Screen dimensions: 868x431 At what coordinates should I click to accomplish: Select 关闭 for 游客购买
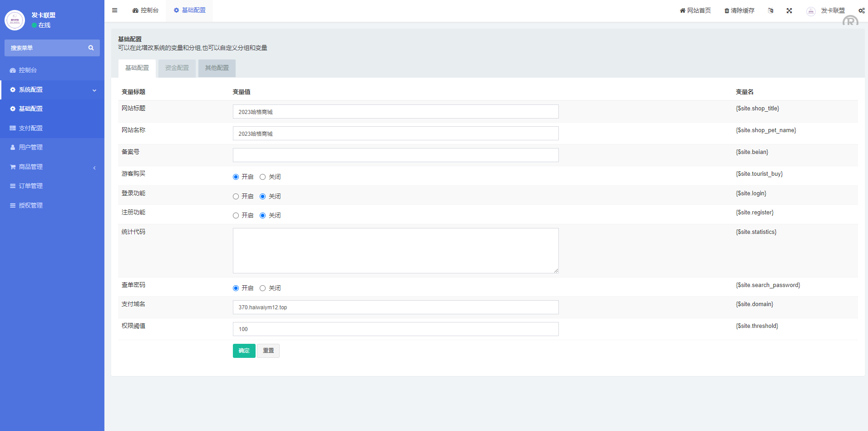[x=262, y=177]
